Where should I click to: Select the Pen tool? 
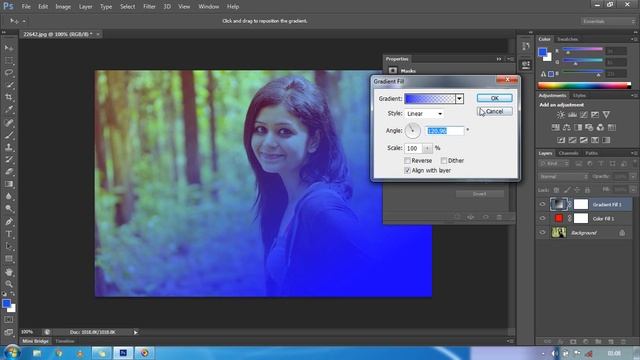(x=9, y=222)
